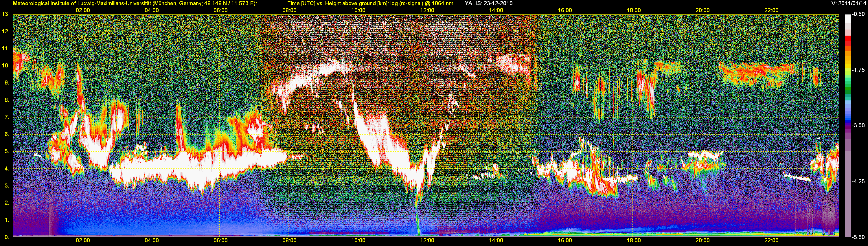Viewport: 868px width, 246px height.
Task: Click the 06:00 label on the top time axis
Action: [220, 10]
